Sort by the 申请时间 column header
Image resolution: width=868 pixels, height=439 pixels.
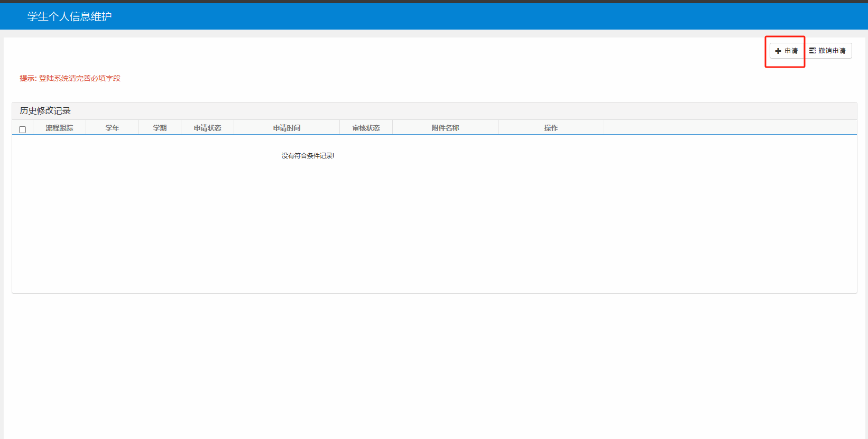click(287, 128)
